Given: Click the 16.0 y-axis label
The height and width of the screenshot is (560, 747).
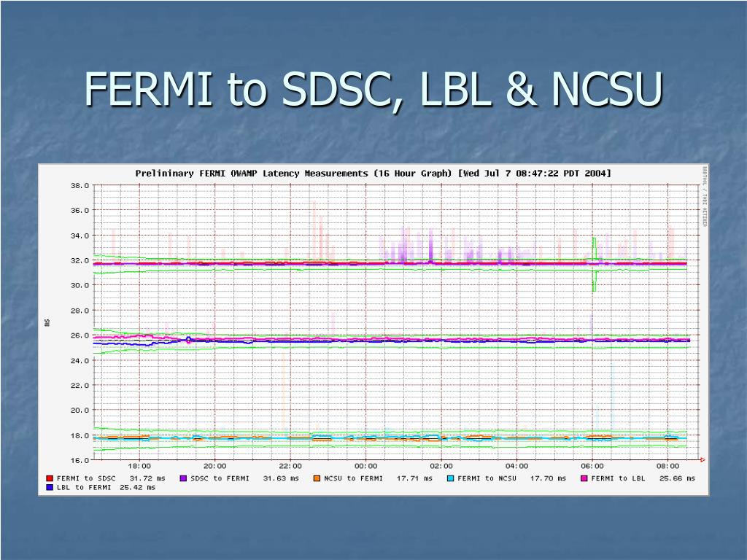Looking at the screenshot, I should pos(80,461).
